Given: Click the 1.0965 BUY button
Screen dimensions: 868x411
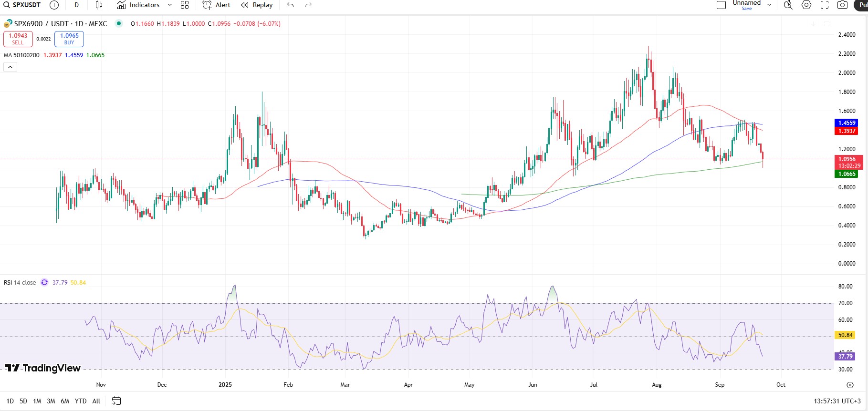Looking at the screenshot, I should coord(69,39).
